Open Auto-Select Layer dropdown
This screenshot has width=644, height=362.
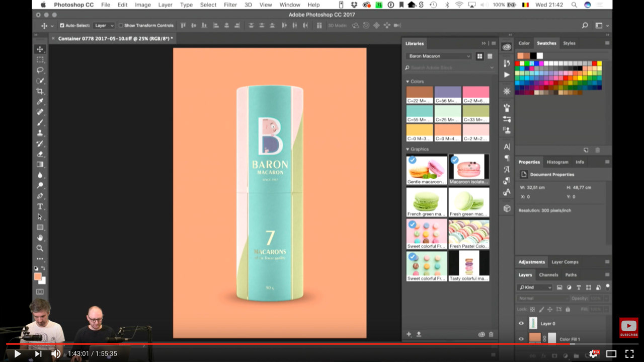click(x=104, y=25)
